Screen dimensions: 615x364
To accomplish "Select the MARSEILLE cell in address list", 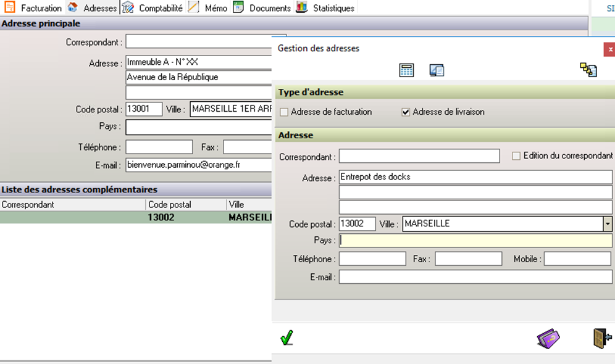I will [x=249, y=217].
